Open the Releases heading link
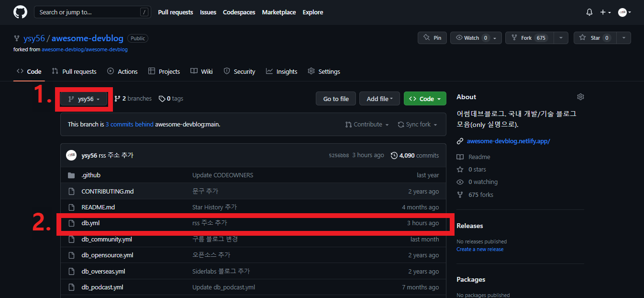Image resolution: width=644 pixels, height=298 pixels. (470, 226)
